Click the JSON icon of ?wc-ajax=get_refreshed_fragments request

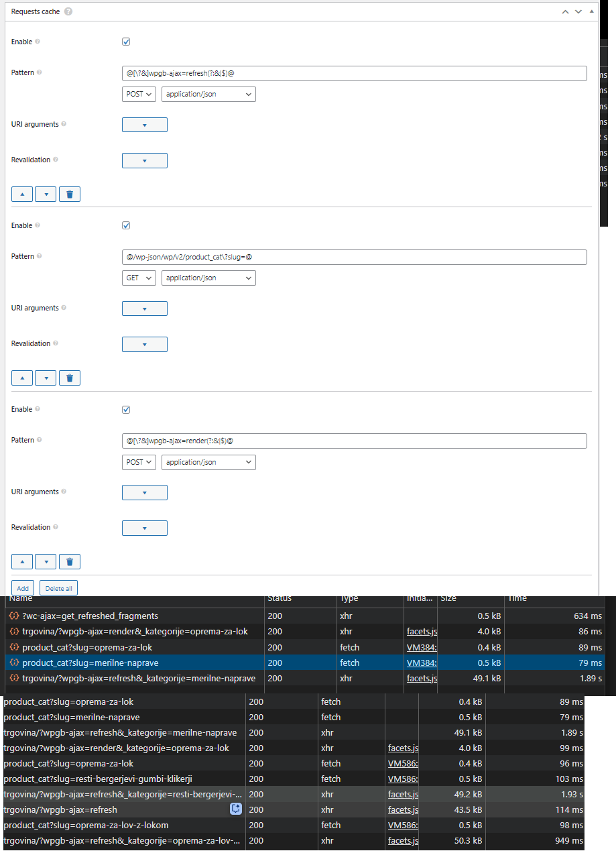coord(14,616)
